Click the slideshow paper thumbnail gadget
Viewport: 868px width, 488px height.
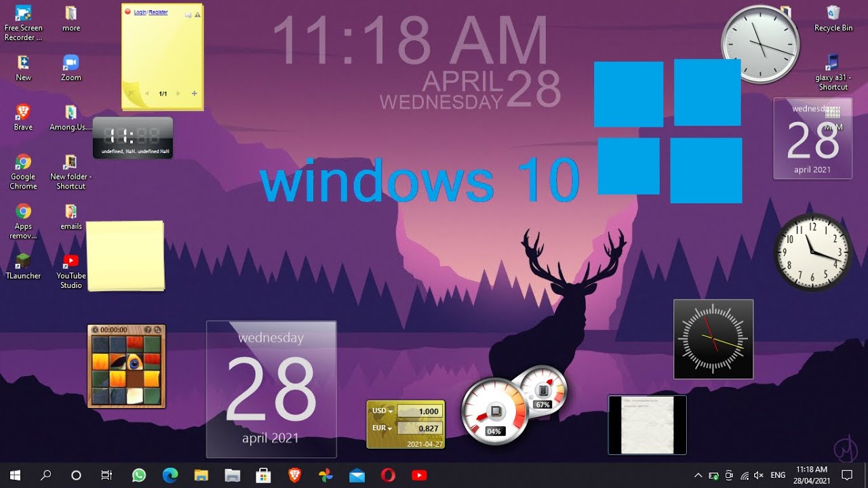click(x=648, y=425)
